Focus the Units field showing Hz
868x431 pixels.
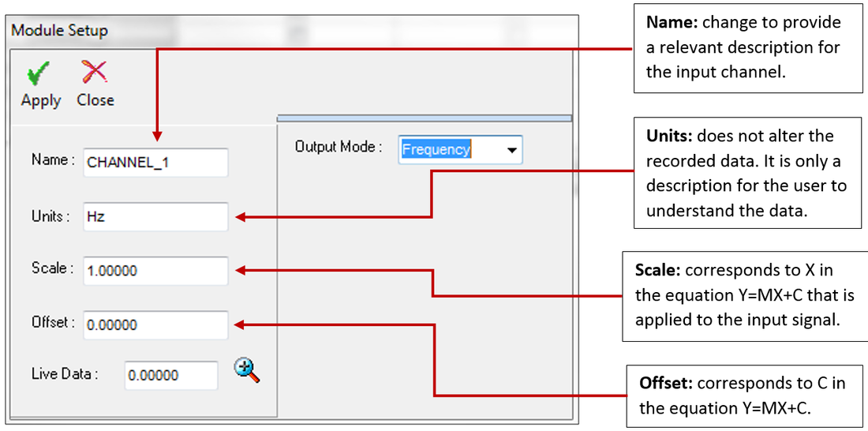(x=155, y=217)
